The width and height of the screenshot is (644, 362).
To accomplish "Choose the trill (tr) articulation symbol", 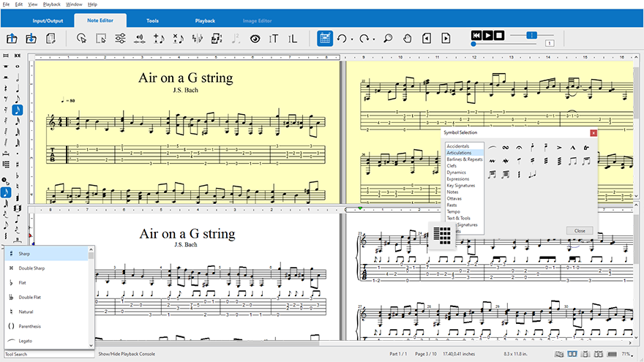I will pos(586,148).
